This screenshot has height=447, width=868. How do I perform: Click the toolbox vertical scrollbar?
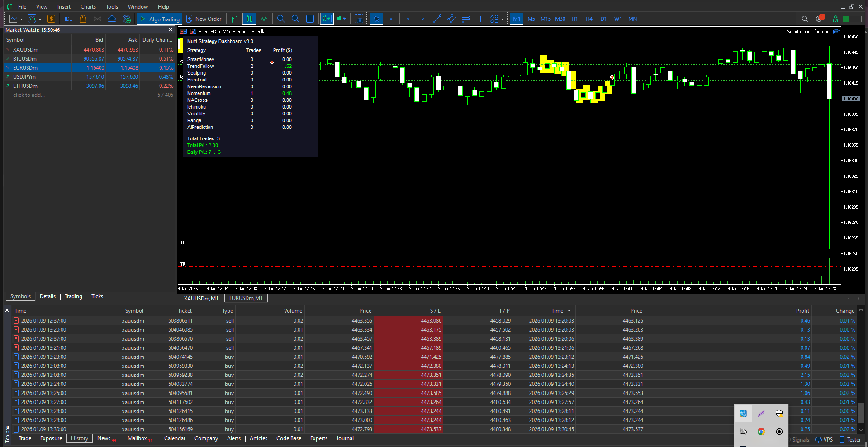pyautogui.click(x=861, y=412)
